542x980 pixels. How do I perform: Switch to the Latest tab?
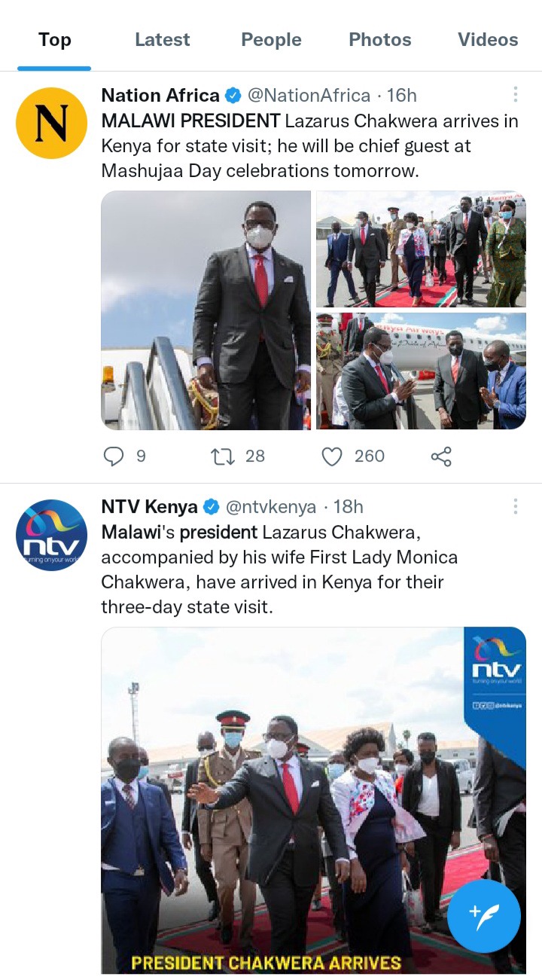point(163,40)
